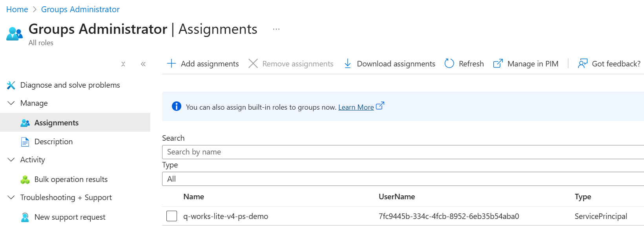Screen dimensions: 644x226
Task: Click the expand/collapse all sidebar groups icon
Action: pos(123,64)
